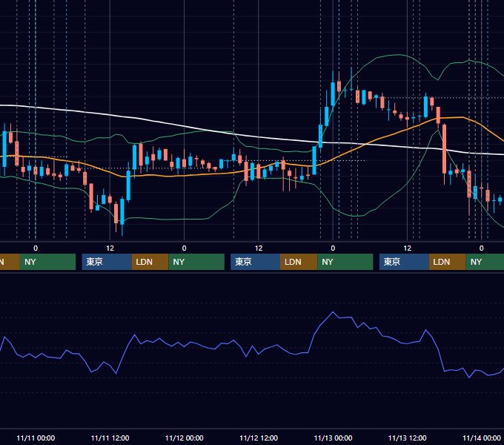Viewport: 504px width, 445px height.
Task: Click the 11/14 00:00 date label
Action: (482, 438)
